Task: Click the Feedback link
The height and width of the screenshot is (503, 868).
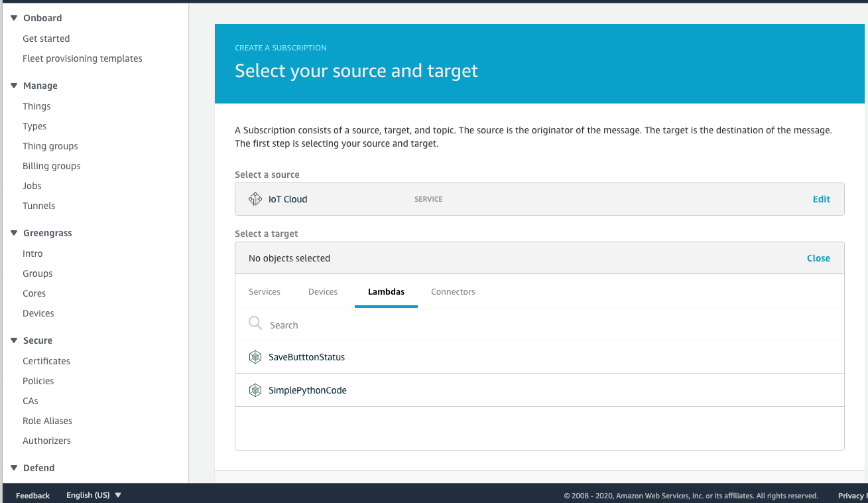Action: pos(32,495)
